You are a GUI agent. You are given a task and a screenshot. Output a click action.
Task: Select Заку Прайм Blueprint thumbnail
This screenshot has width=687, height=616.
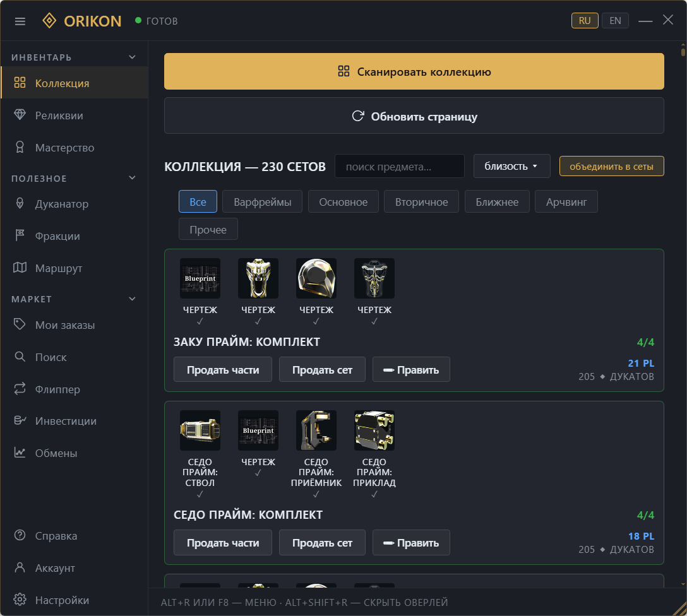200,278
